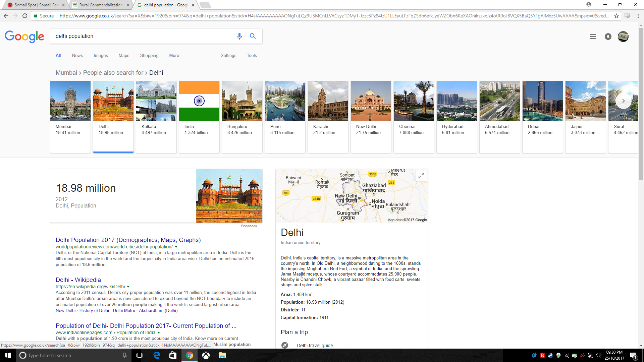Click the browser forward arrow
This screenshot has height=362, width=644.
tap(15, 16)
